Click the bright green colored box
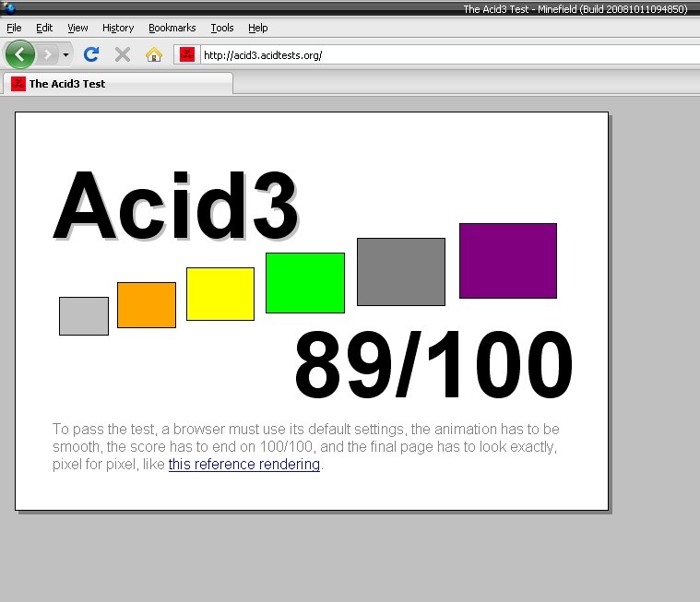Image resolution: width=700 pixels, height=602 pixels. [305, 283]
